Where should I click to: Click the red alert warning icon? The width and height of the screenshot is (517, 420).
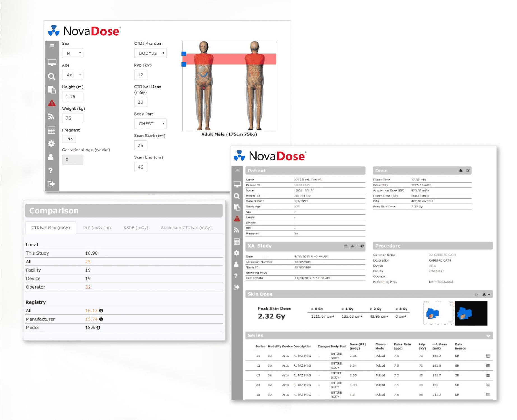[x=52, y=103]
